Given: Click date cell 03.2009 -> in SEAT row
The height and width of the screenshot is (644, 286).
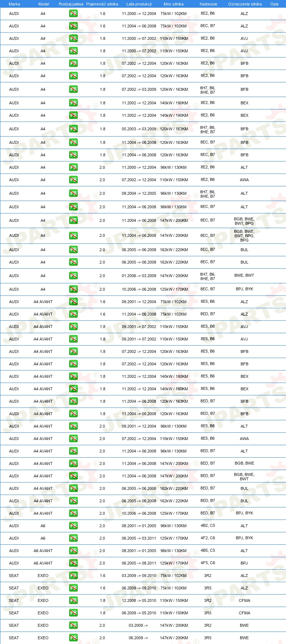Looking at the screenshot, I should (138, 625).
